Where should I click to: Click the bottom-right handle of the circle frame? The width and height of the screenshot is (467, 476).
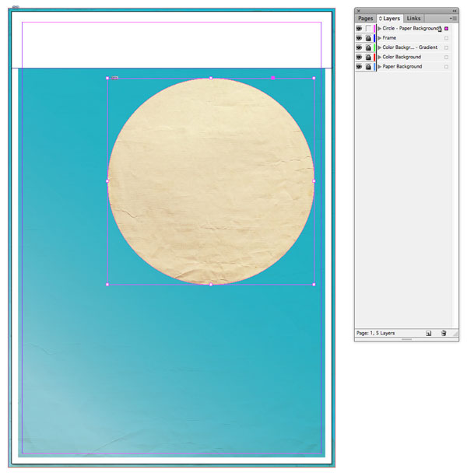pyautogui.click(x=314, y=285)
